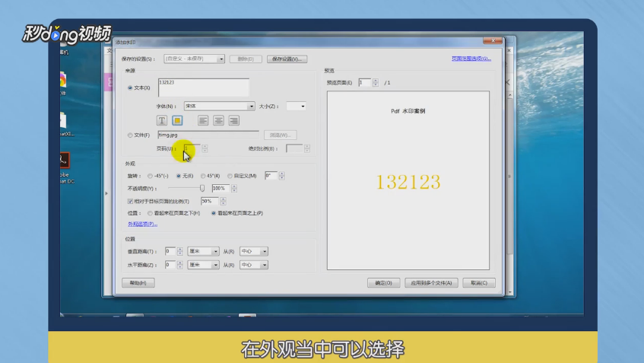The height and width of the screenshot is (363, 644).
Task: Align watermark text to the left
Action: coord(203,120)
